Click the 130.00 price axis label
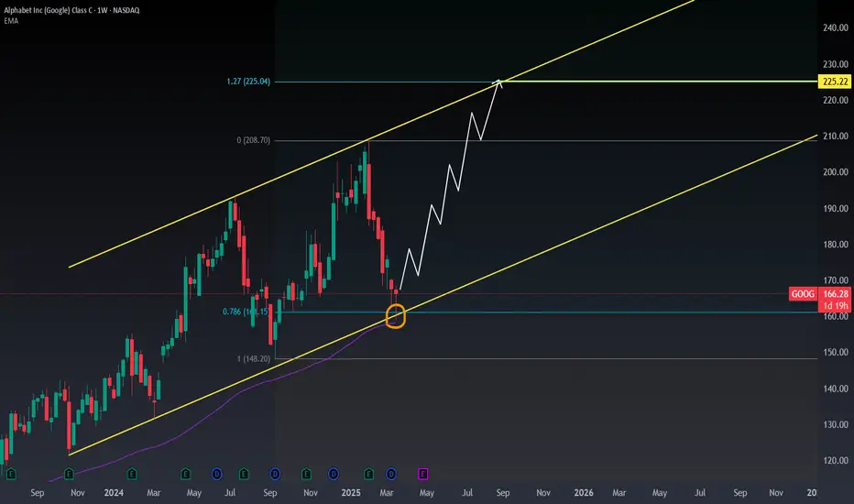 click(836, 425)
